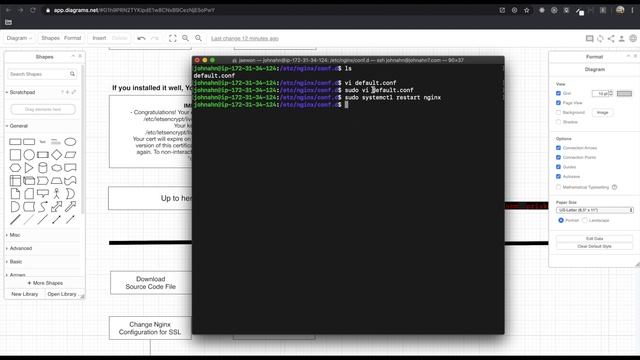Toggle the Page View checkbox

coord(558,103)
